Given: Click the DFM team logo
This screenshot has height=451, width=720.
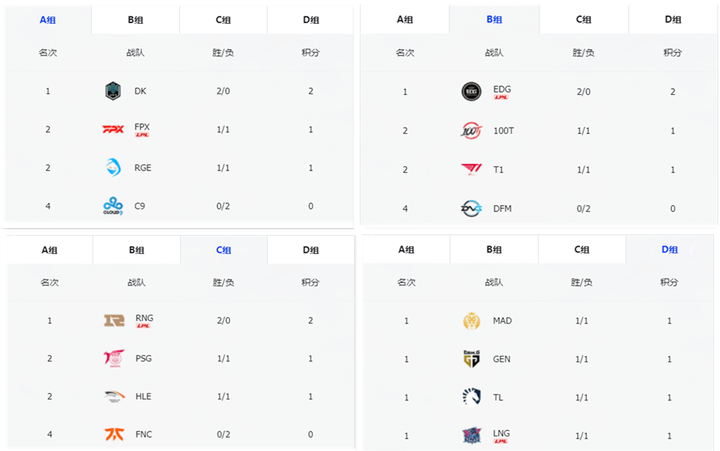Looking at the screenshot, I should (x=471, y=209).
